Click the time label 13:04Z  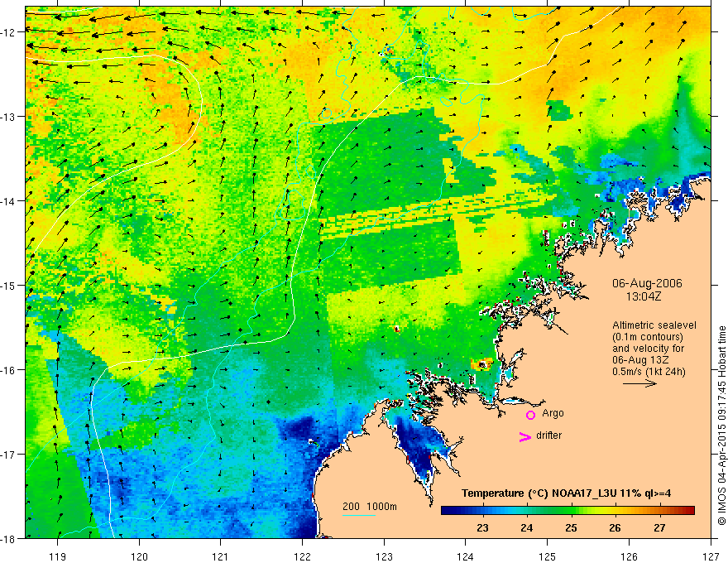point(643,297)
